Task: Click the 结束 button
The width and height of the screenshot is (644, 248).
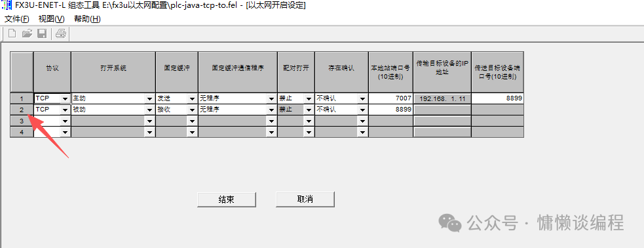Action: pos(227,199)
